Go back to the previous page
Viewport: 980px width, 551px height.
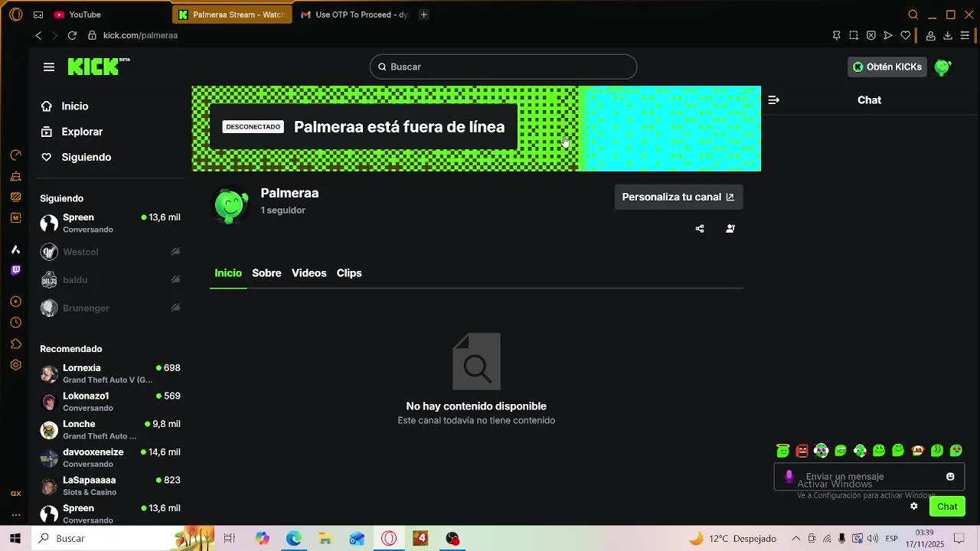coord(38,35)
